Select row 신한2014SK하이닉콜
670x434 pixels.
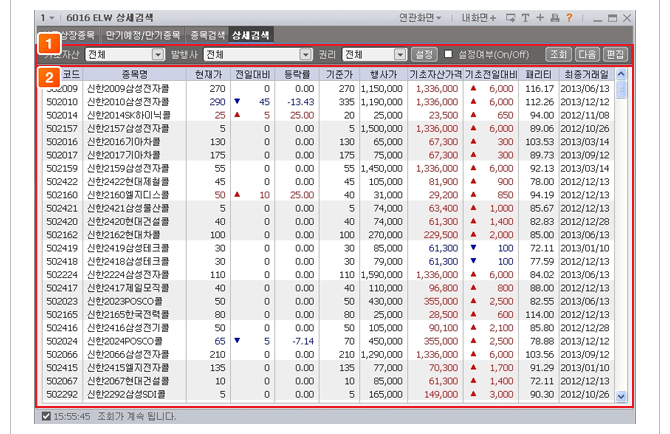(x=328, y=115)
